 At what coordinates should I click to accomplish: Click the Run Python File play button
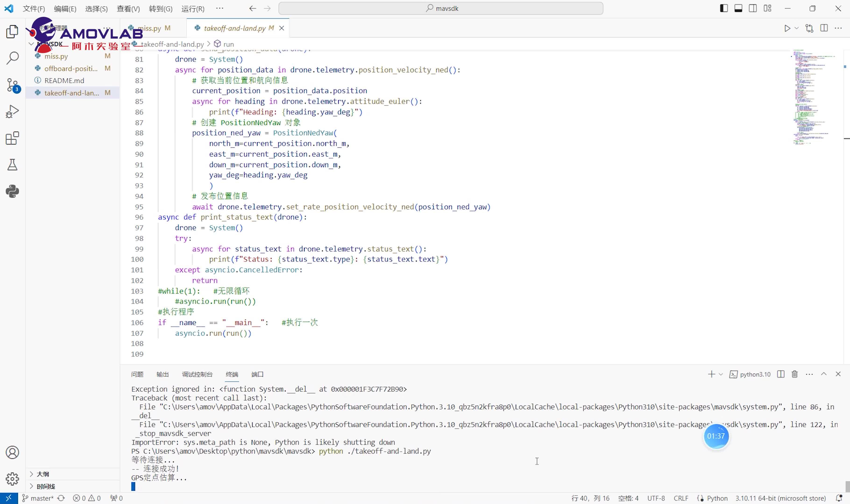(787, 28)
